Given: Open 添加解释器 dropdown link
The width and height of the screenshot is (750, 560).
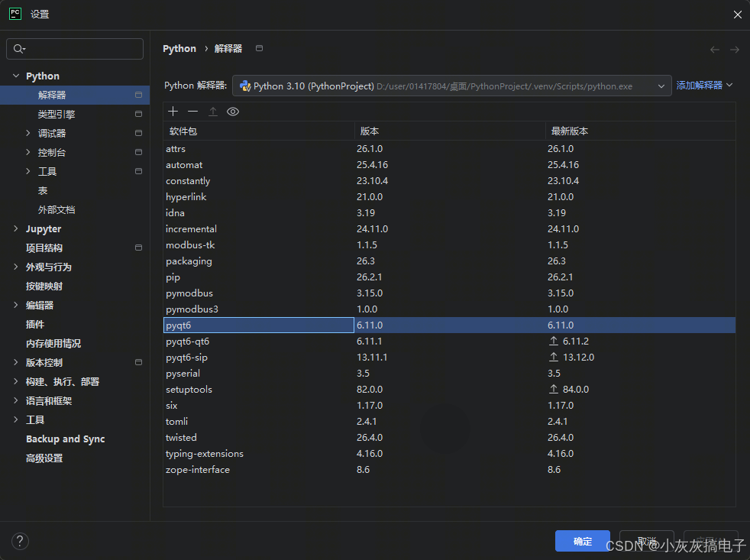Looking at the screenshot, I should tap(704, 86).
